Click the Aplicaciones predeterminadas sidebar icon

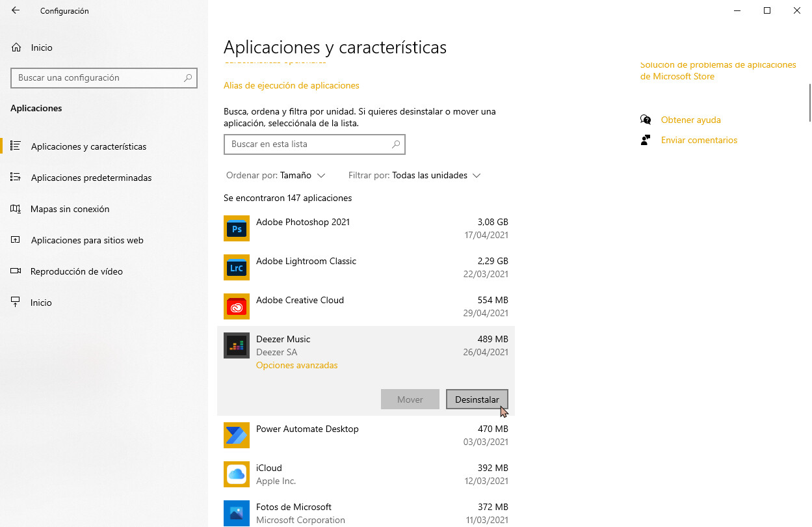16,177
